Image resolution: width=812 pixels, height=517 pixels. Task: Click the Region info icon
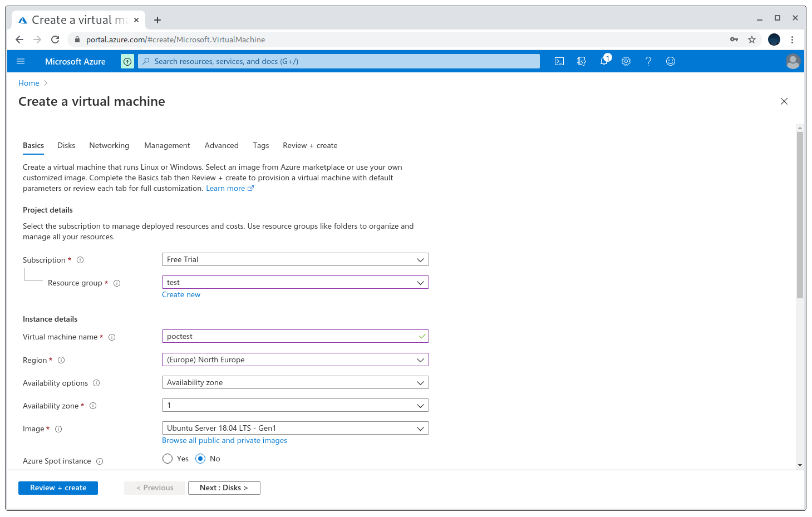click(61, 360)
